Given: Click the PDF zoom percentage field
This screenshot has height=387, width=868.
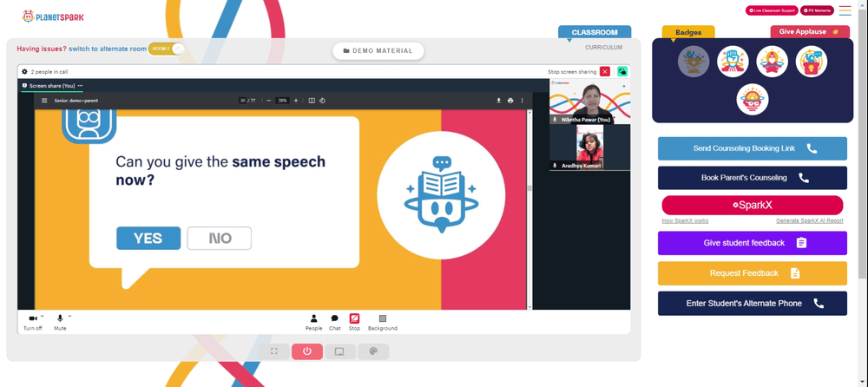Looking at the screenshot, I should (x=282, y=101).
